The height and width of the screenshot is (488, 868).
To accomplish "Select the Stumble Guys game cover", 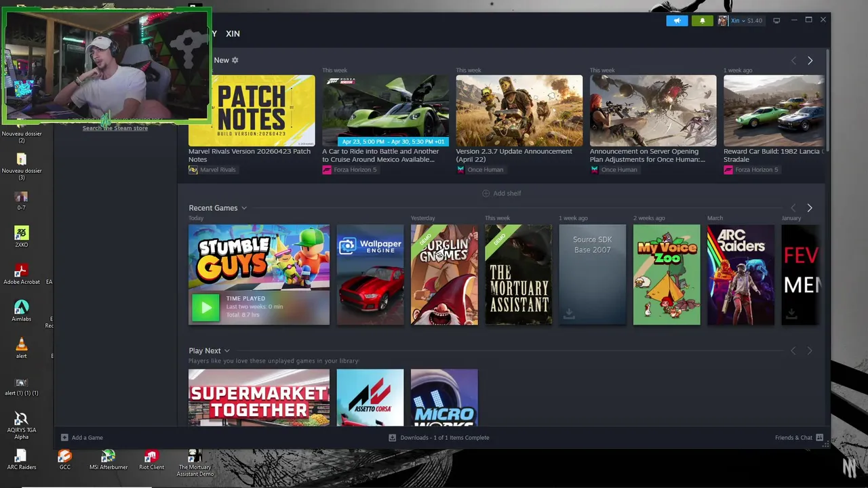I will click(x=259, y=274).
